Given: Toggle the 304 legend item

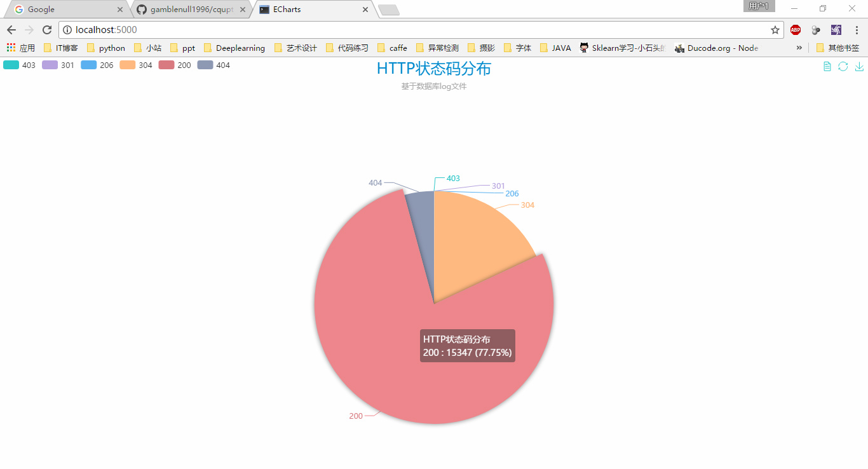Looking at the screenshot, I should (x=136, y=65).
